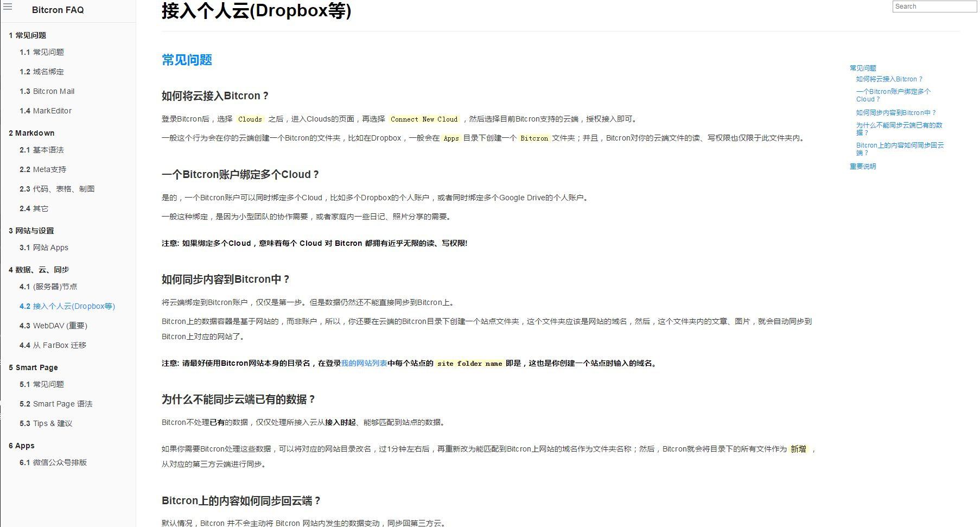This screenshot has width=980, height=527.
Task: Click the heading 如何将云接入Bitcron？
Action: click(x=215, y=96)
